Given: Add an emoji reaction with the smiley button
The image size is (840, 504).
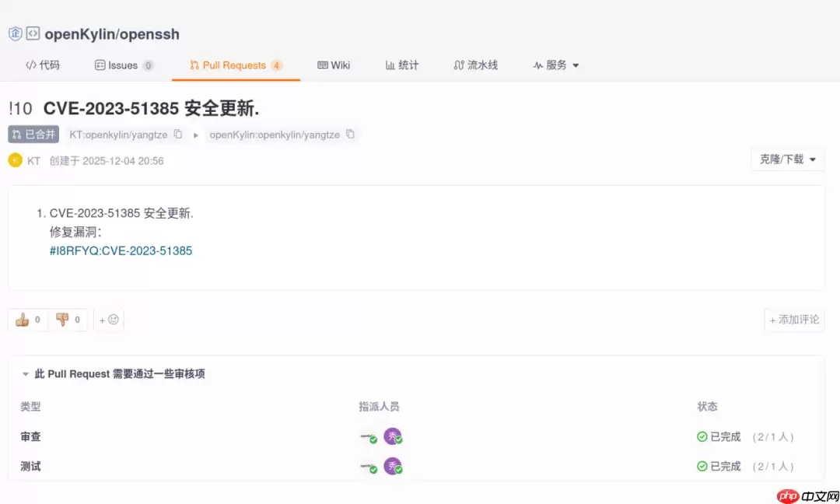Looking at the screenshot, I should (109, 320).
